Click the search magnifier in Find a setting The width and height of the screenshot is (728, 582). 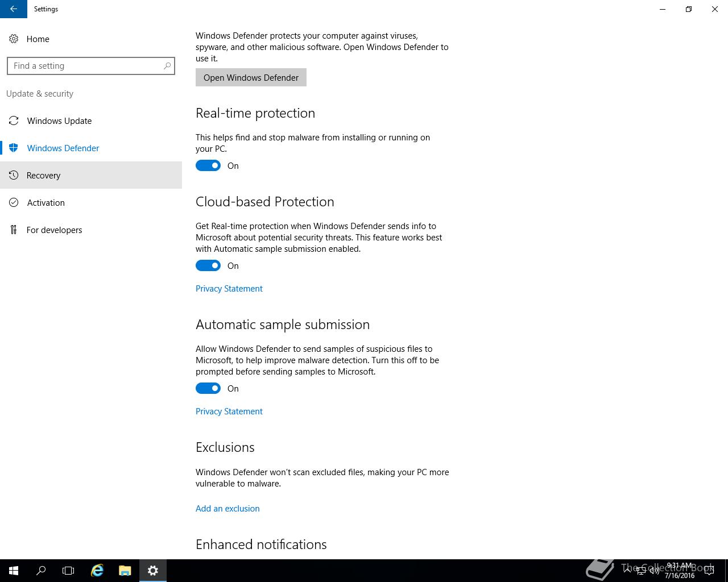[167, 66]
